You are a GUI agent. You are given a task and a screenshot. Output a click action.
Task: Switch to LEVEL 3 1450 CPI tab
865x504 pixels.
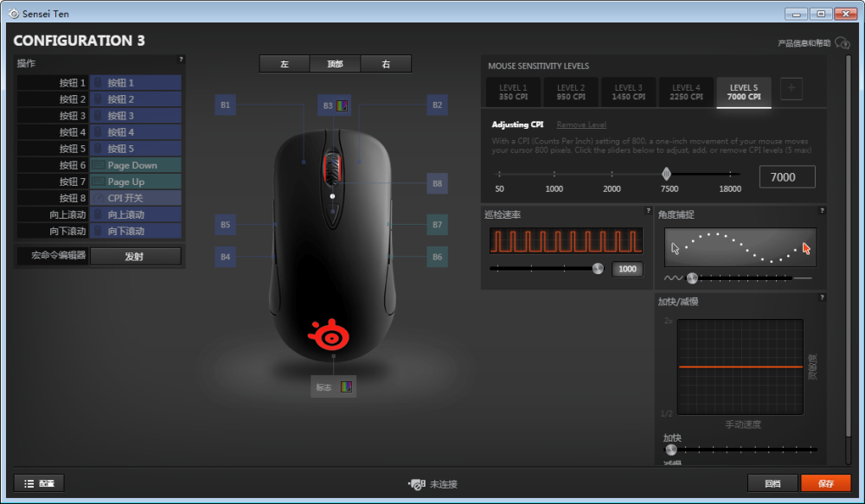(628, 93)
